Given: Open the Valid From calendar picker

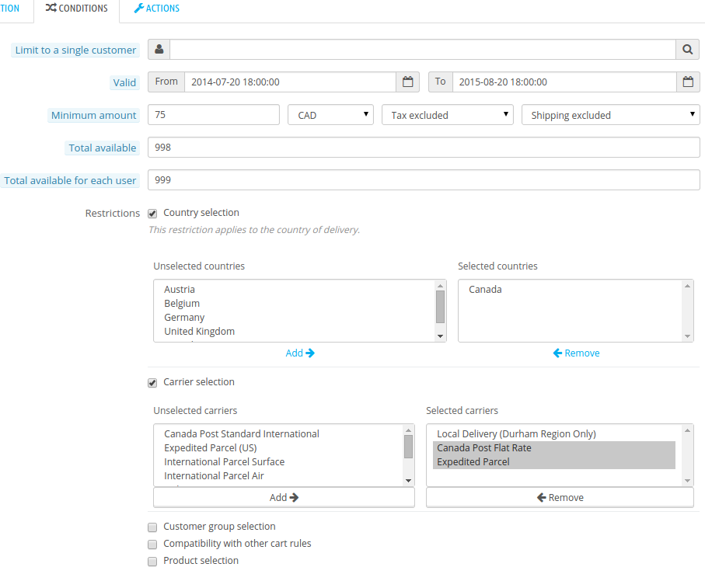Looking at the screenshot, I should [408, 82].
